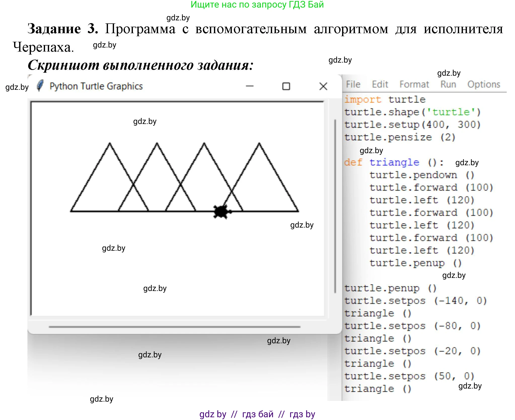515x420 pixels.
Task: Open the Edit menu in the editor
Action: tap(380, 84)
